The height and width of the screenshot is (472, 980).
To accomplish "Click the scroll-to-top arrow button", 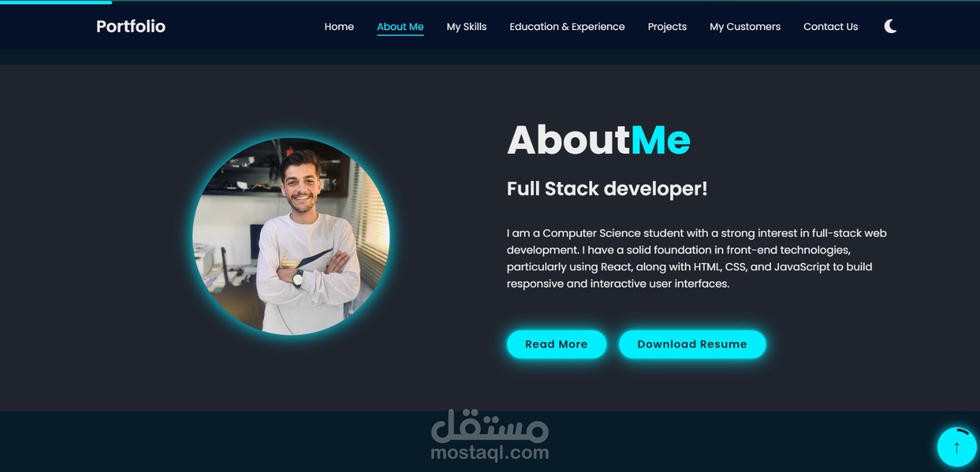I will pyautogui.click(x=957, y=447).
